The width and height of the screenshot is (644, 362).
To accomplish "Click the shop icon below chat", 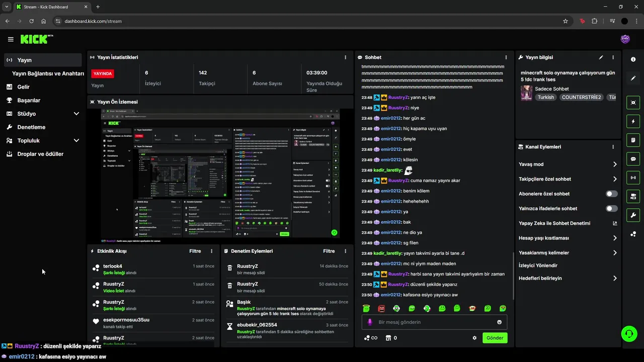I will (x=388, y=338).
